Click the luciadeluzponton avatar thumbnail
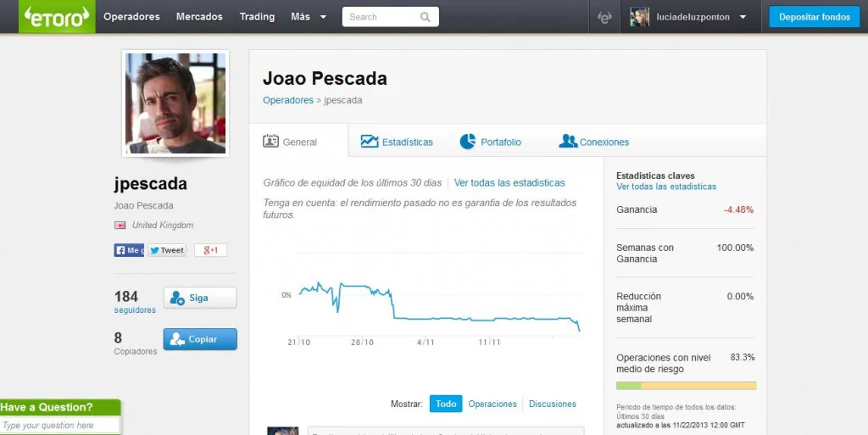The height and width of the screenshot is (435, 868). pos(639,17)
